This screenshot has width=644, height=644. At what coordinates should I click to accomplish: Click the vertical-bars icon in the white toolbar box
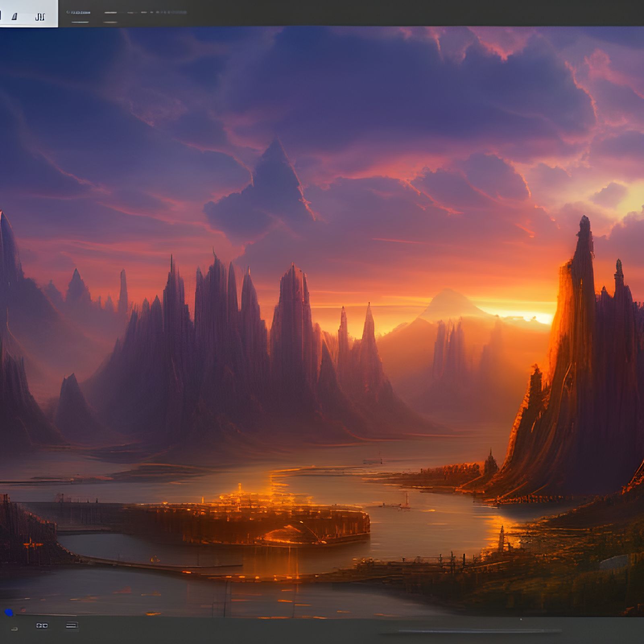39,17
